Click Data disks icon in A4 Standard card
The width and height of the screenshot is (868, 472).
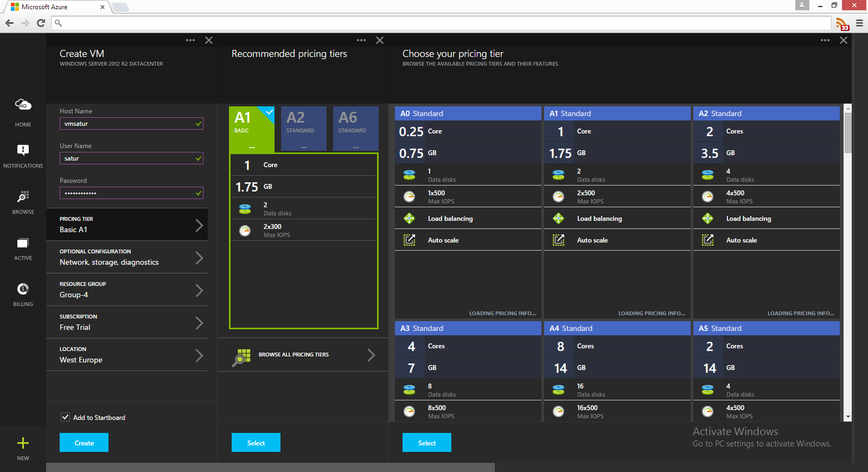tap(558, 390)
